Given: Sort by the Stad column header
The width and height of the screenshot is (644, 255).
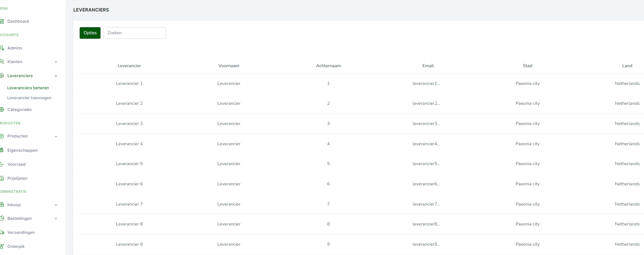Looking at the screenshot, I should point(528,66).
